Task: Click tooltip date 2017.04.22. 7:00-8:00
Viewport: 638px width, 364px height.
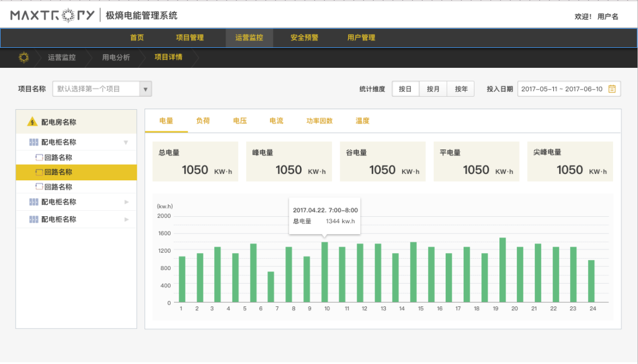Action: pos(326,210)
